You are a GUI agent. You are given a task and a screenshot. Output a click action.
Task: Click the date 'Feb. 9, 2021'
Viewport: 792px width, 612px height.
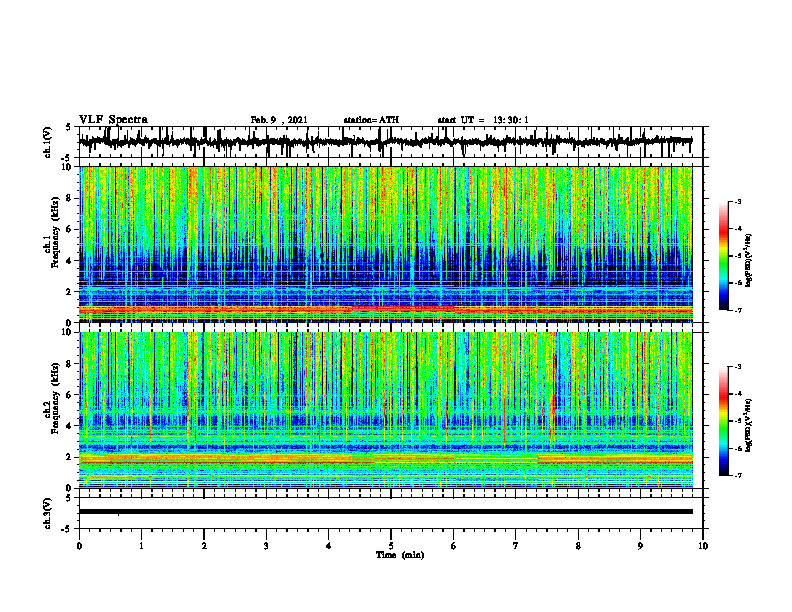279,120
